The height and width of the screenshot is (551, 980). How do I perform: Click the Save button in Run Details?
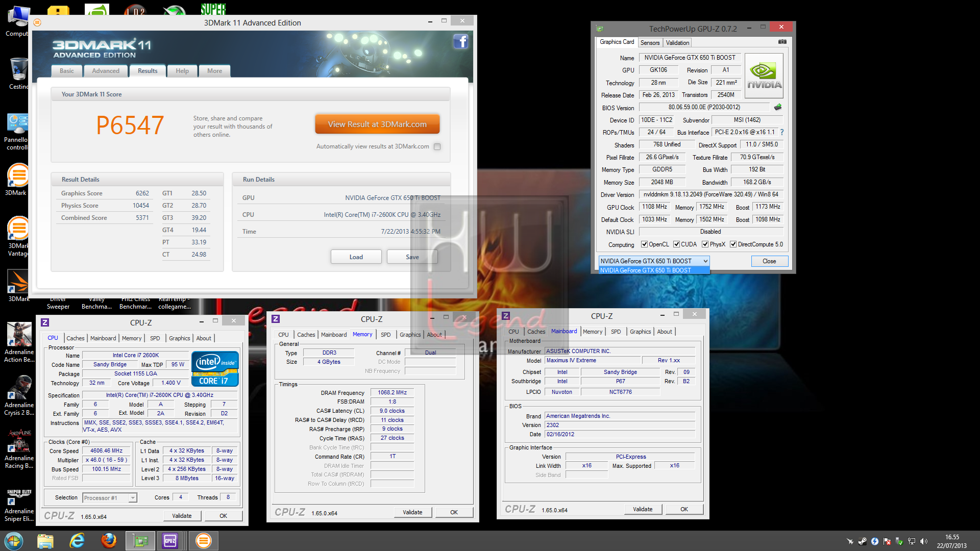[x=412, y=257]
